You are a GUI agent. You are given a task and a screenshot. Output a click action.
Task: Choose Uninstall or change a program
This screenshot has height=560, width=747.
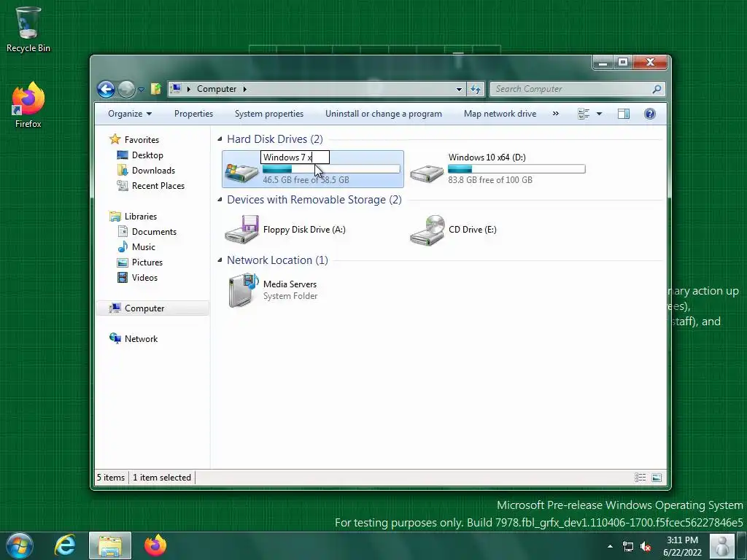point(384,114)
